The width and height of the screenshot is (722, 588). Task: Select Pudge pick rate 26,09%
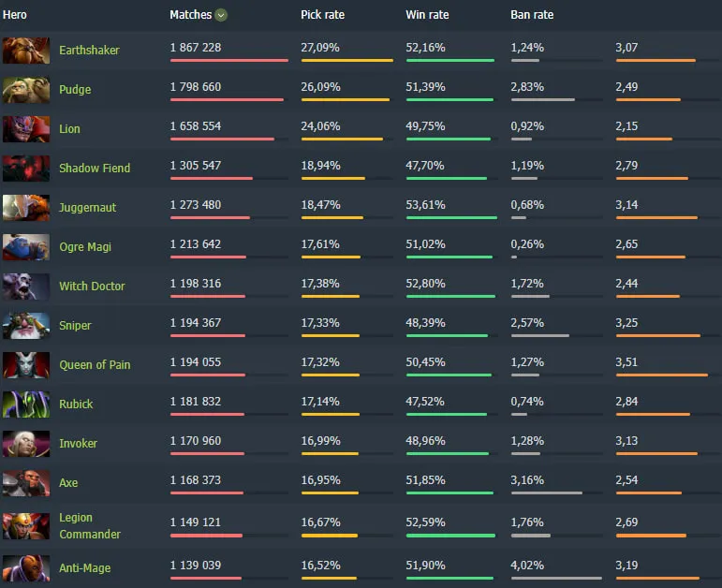click(x=321, y=87)
